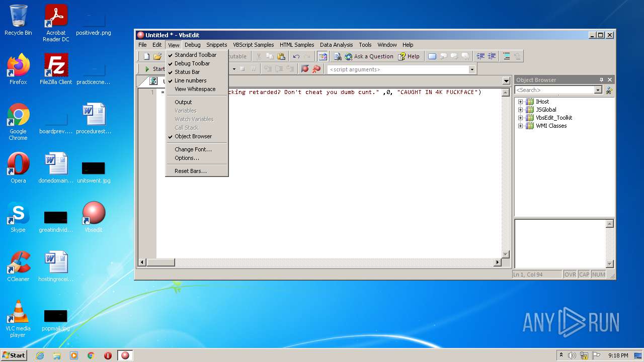Click the Object Browser Search field
The image size is (644, 362).
point(554,90)
